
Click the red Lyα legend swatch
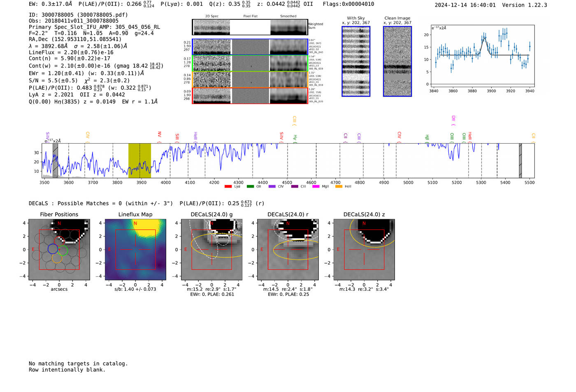click(228, 187)
